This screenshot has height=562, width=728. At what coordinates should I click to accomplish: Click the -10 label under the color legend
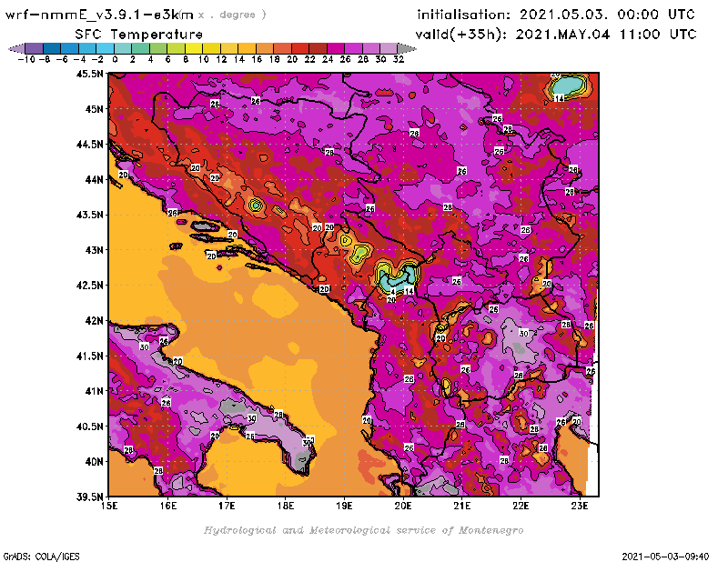tap(26, 59)
